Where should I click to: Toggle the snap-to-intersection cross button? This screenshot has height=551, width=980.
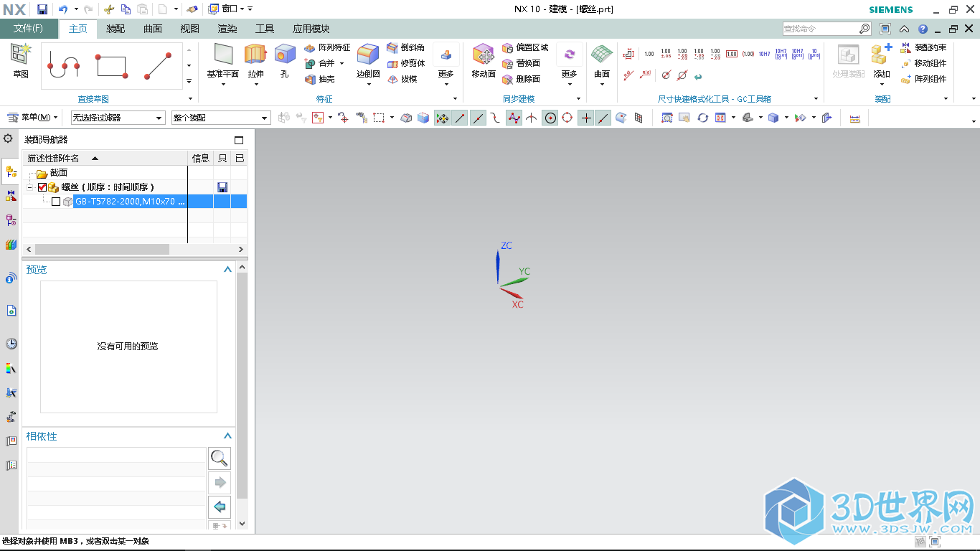point(532,118)
